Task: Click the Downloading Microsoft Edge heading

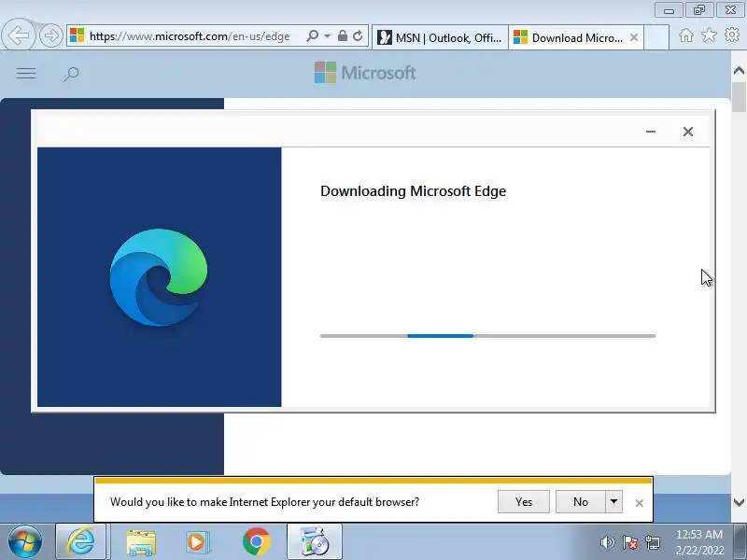Action: click(413, 191)
